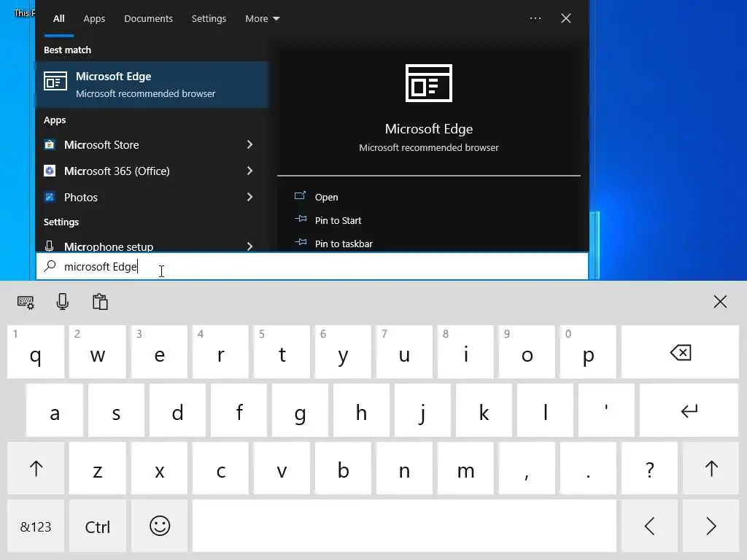Click the Pin to Start pin icon
The width and height of the screenshot is (747, 560).
pos(301,219)
